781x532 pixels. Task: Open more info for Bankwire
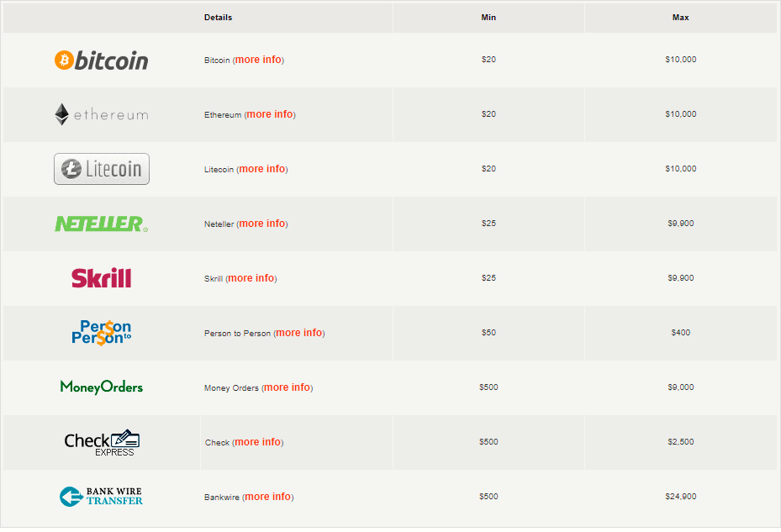267,497
